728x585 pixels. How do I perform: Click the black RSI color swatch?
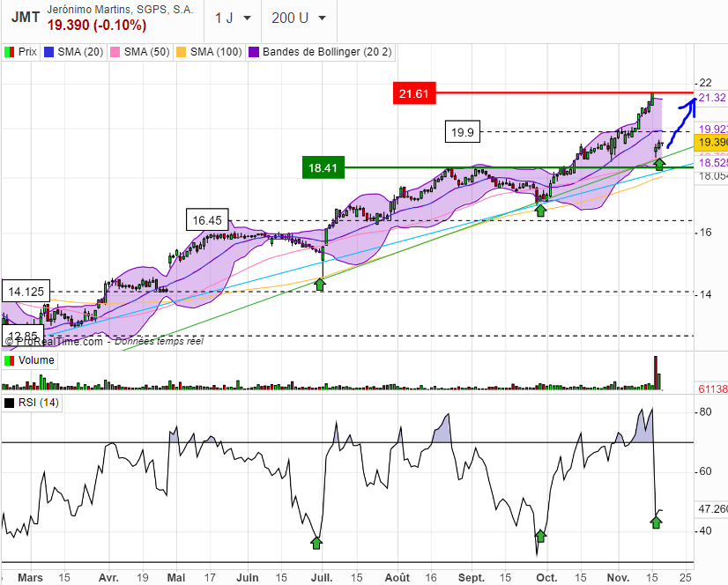pos(9,403)
